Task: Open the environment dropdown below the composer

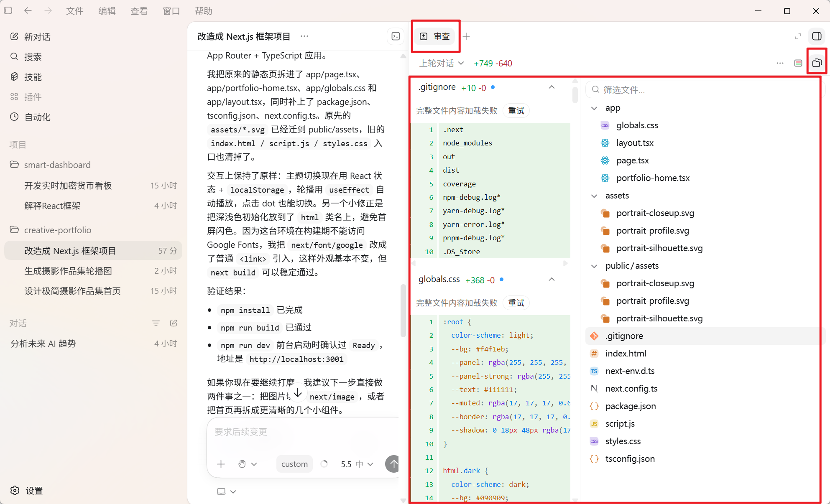Action: click(x=227, y=491)
